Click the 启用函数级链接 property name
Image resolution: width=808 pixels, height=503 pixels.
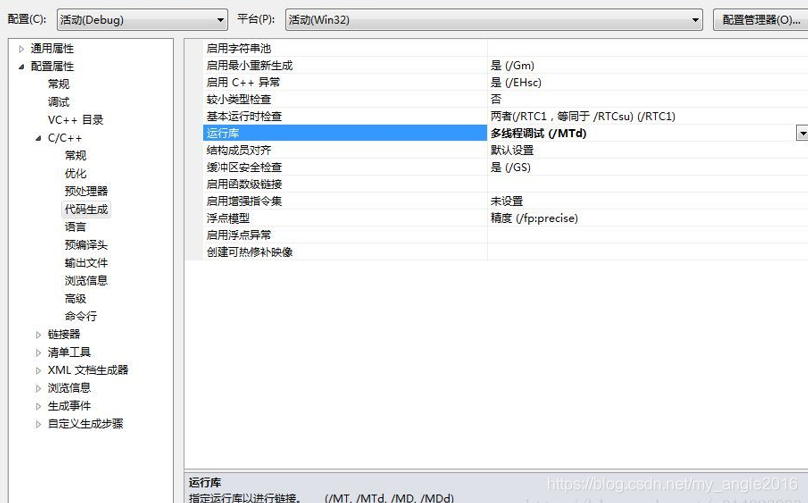coord(244,185)
